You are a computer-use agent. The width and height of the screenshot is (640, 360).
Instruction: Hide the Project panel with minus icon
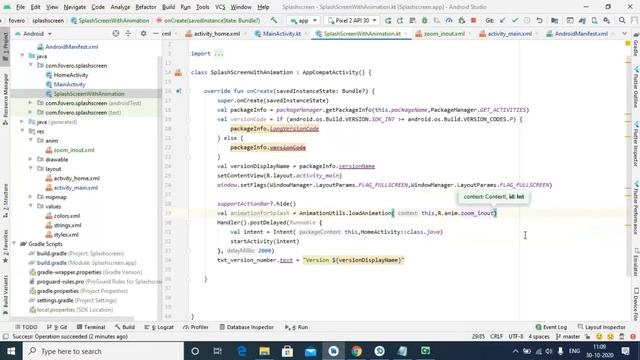coord(156,33)
